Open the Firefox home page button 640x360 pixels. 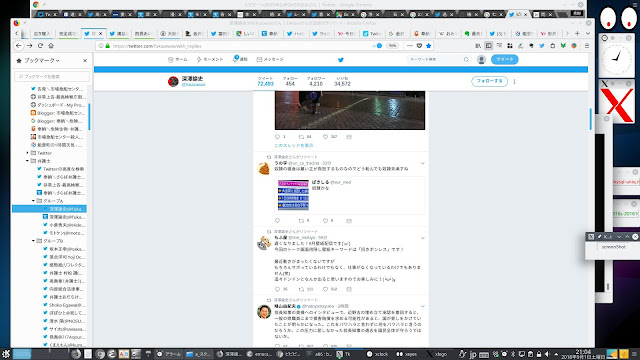point(51,46)
